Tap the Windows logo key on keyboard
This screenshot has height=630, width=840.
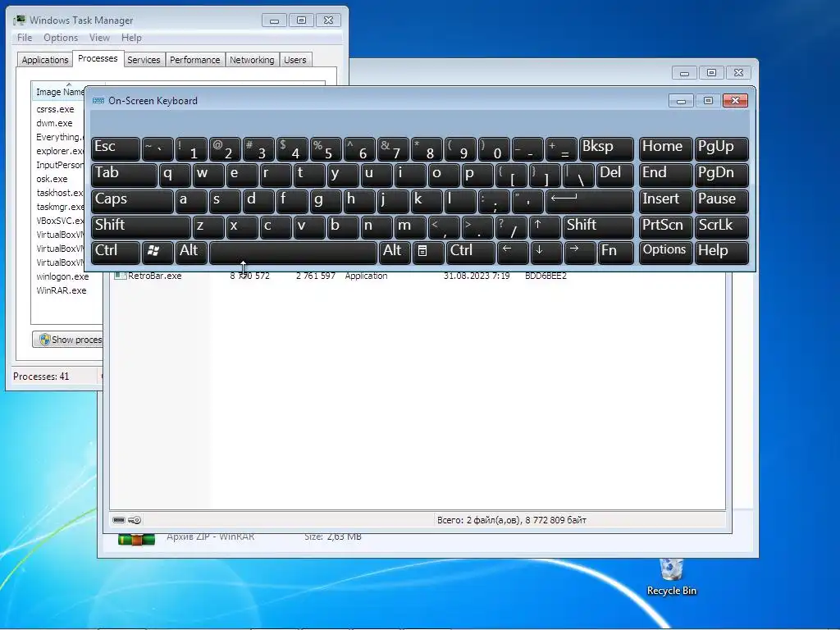157,253
